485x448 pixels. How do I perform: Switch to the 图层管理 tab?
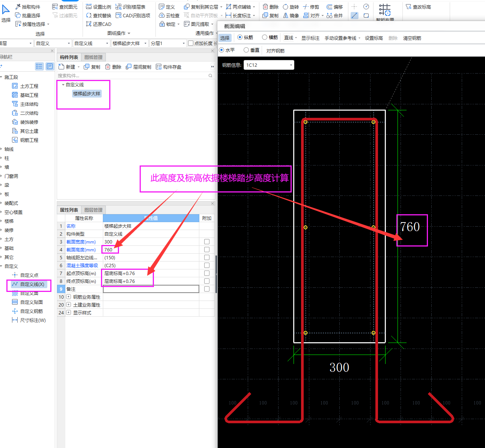pos(93,210)
